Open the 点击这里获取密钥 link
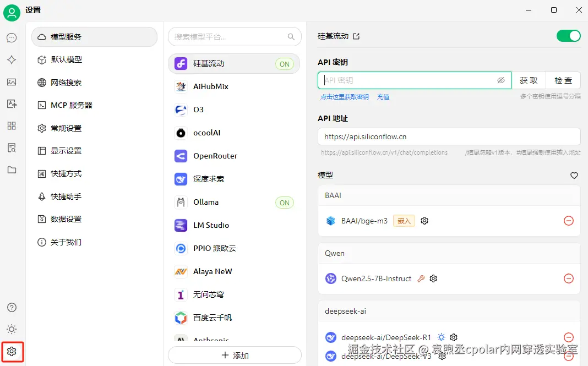Screen dimensions: 588x366 click(x=345, y=97)
